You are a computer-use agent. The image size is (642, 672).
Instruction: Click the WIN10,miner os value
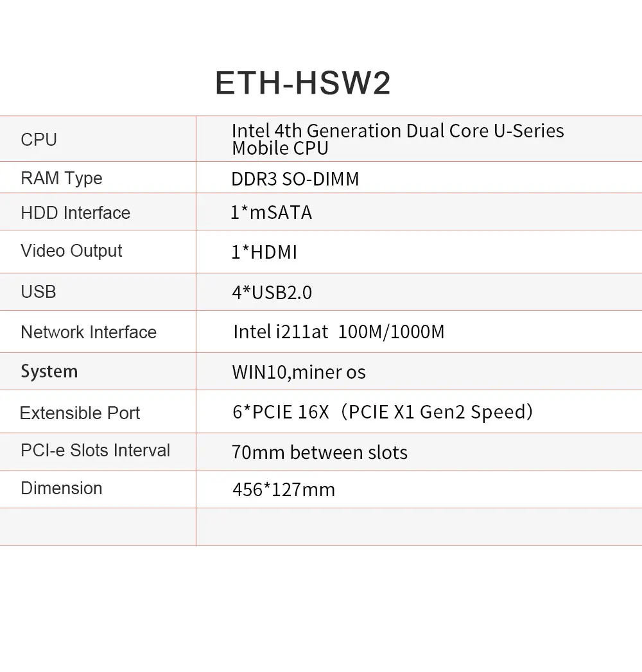point(299,372)
